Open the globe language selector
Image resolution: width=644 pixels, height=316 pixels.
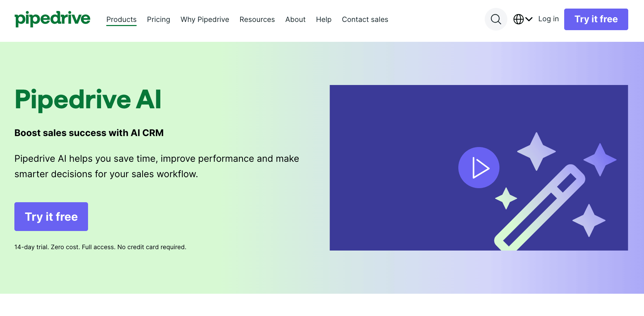coord(523,19)
